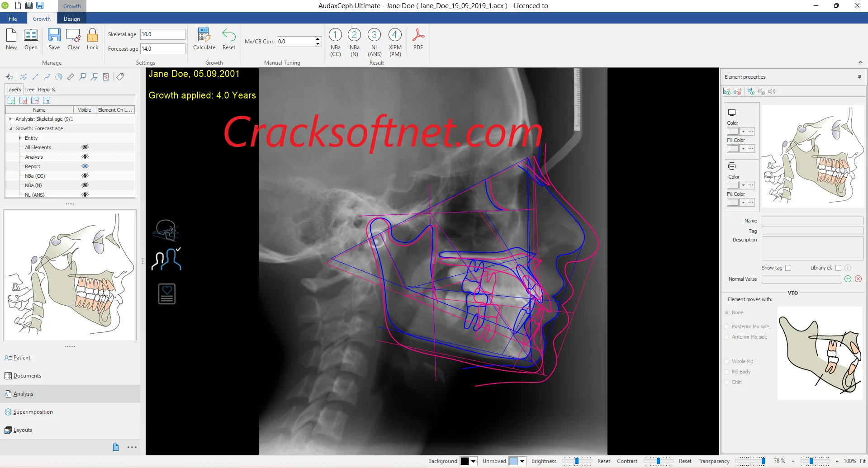868x468 pixels.
Task: Click the green plus beside Normal Value
Action: [x=848, y=279]
